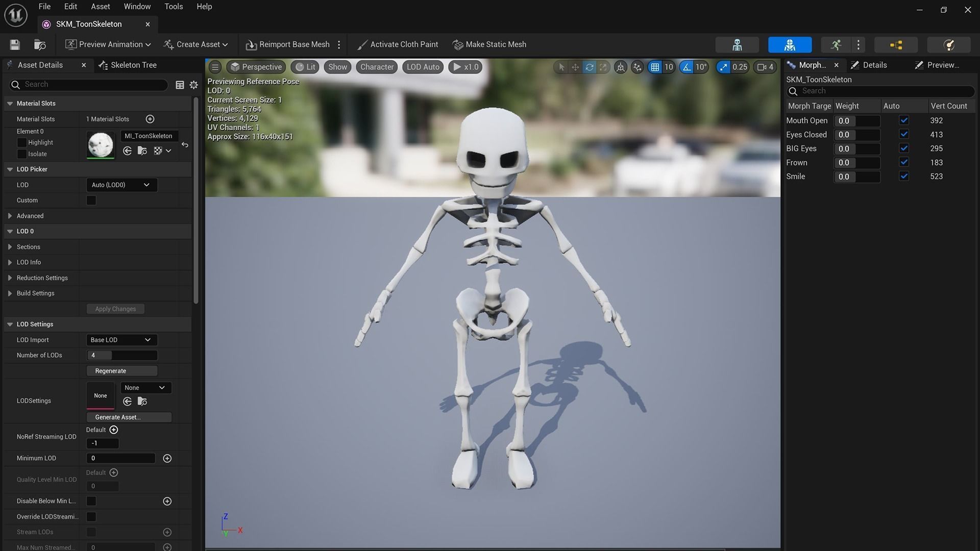
Task: Toggle the world/local coordinate system icon
Action: pos(621,67)
